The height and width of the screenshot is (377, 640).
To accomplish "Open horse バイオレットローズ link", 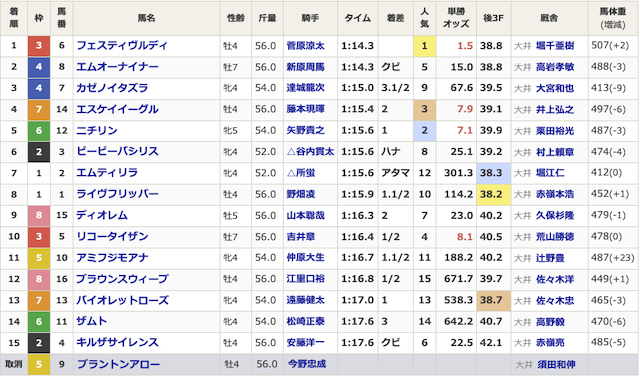I will tap(122, 300).
